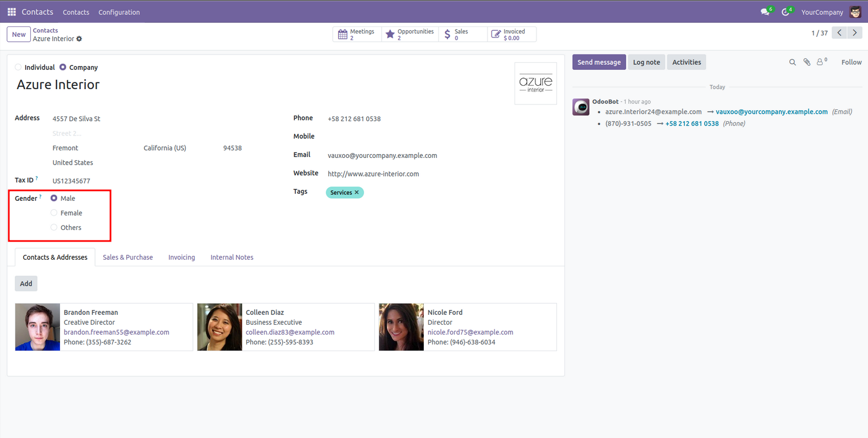Click nicole.ford75@example.com email link
This screenshot has height=438, width=868.
tap(470, 332)
